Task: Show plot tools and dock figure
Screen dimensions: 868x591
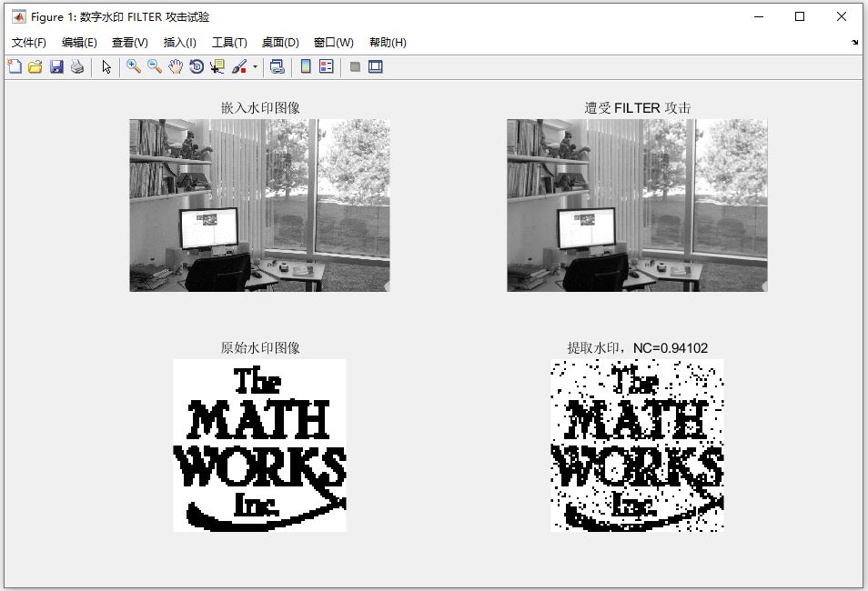Action: 376,67
